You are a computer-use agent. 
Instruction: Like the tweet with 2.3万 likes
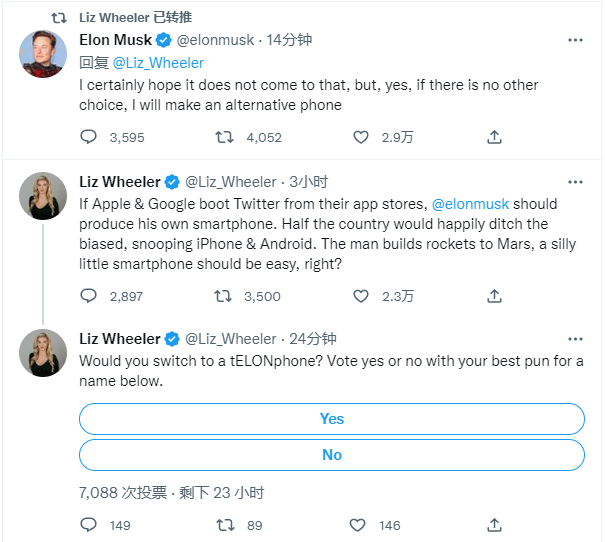pos(359,296)
